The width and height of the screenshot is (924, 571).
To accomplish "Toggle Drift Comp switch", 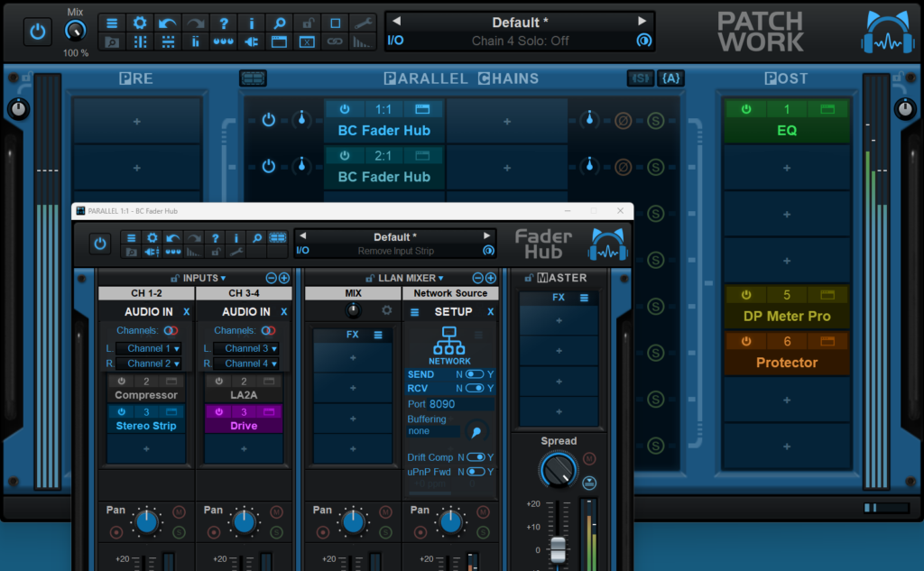I will coord(476,457).
